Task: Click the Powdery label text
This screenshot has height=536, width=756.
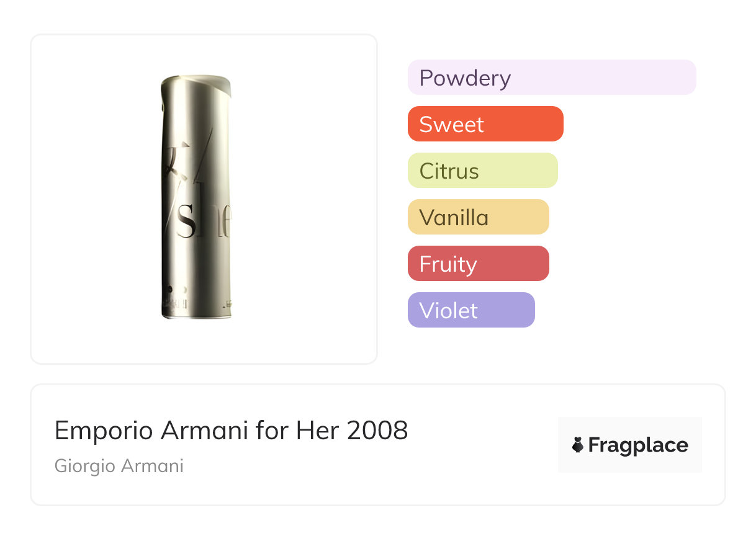Action: 465,78
